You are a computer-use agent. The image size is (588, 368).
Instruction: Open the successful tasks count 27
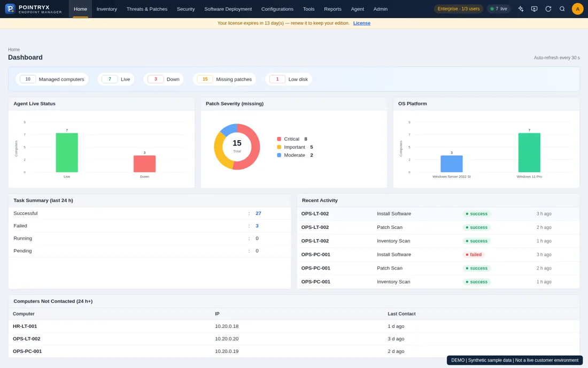click(x=258, y=213)
